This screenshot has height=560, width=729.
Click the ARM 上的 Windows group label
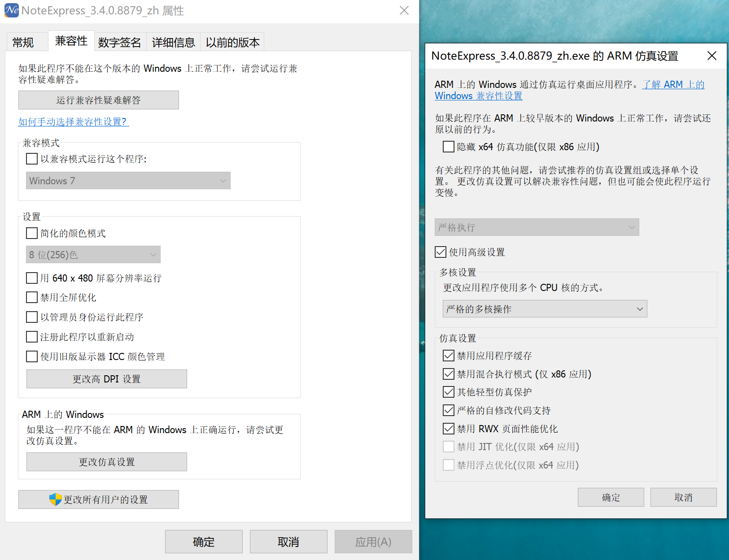(63, 414)
